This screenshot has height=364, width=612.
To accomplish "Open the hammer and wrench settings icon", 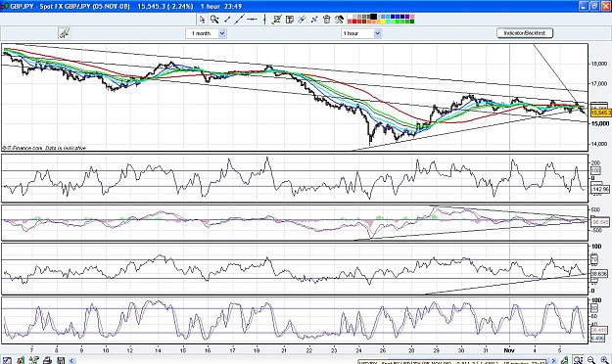I will coord(339,20).
